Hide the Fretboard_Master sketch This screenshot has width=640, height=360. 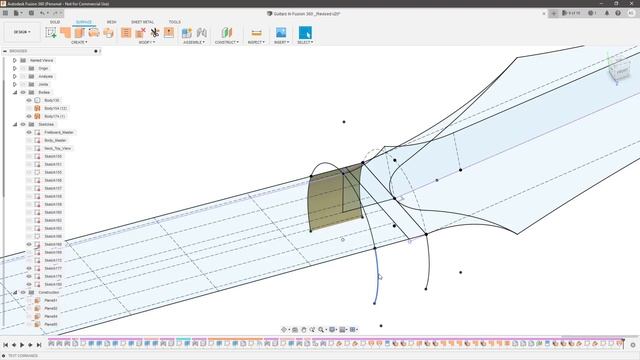tap(29, 132)
